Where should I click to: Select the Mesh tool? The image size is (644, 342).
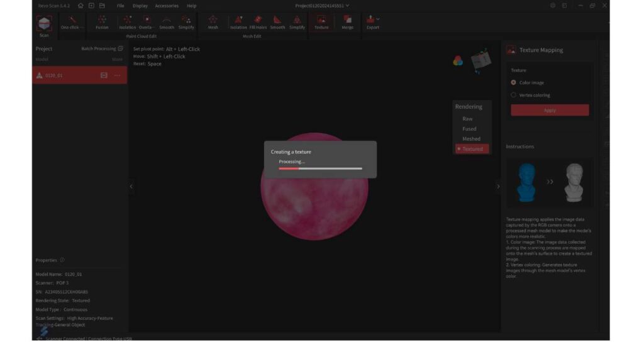click(x=213, y=23)
